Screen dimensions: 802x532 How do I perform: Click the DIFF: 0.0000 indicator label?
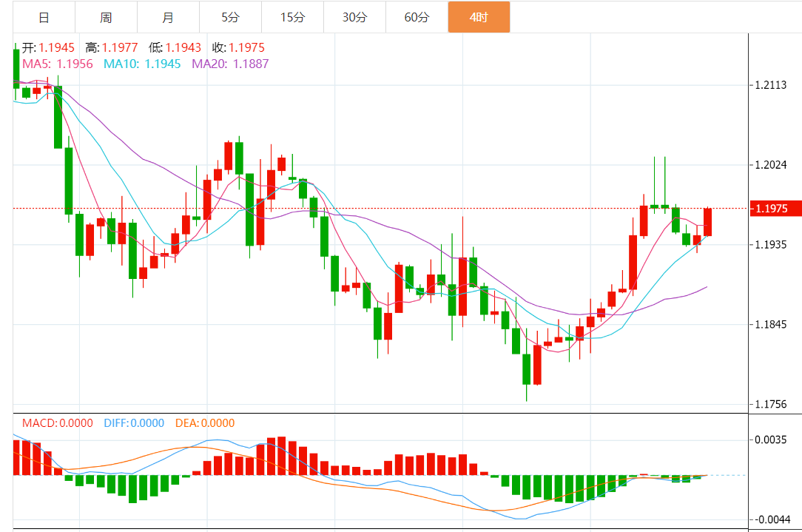[x=134, y=423]
